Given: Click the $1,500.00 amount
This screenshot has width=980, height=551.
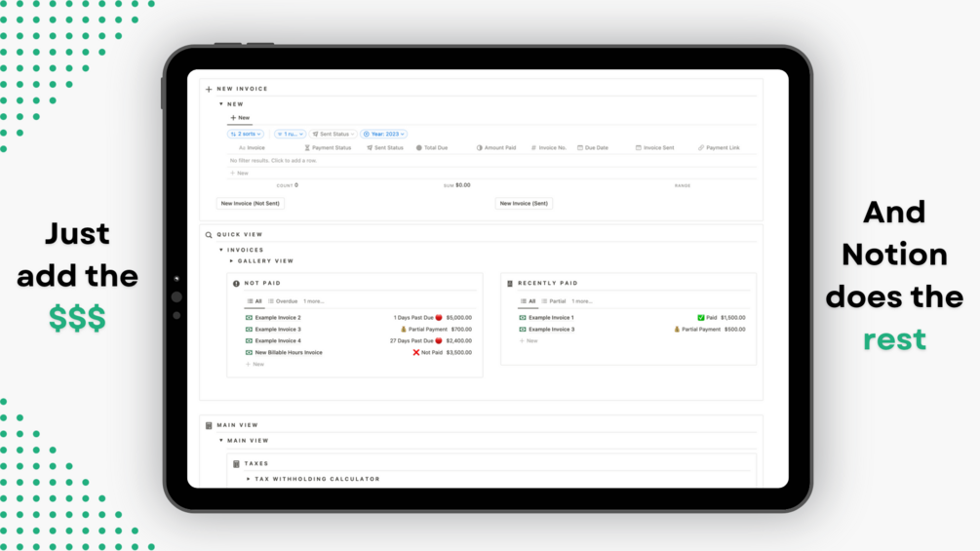Looking at the screenshot, I should pyautogui.click(x=732, y=318).
